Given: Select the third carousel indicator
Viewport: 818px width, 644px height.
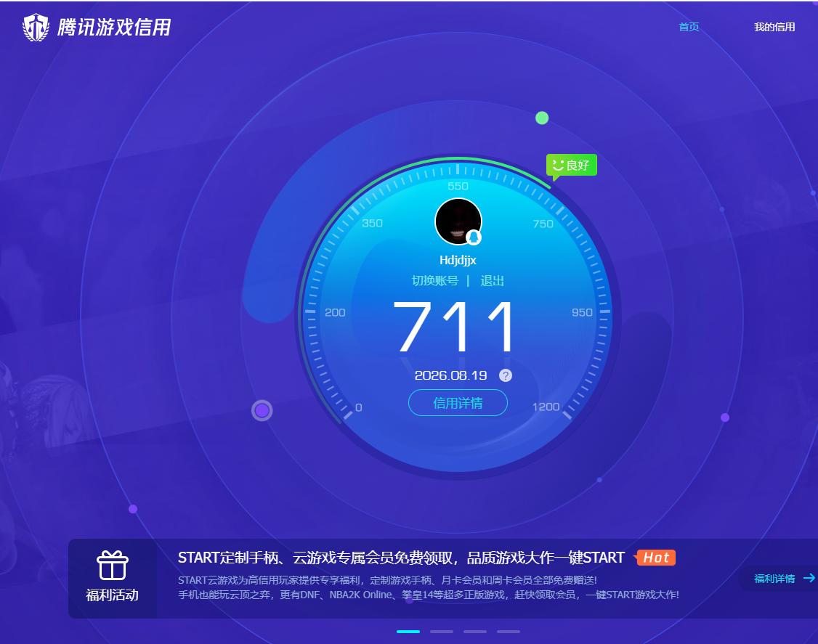Looking at the screenshot, I should 474,632.
